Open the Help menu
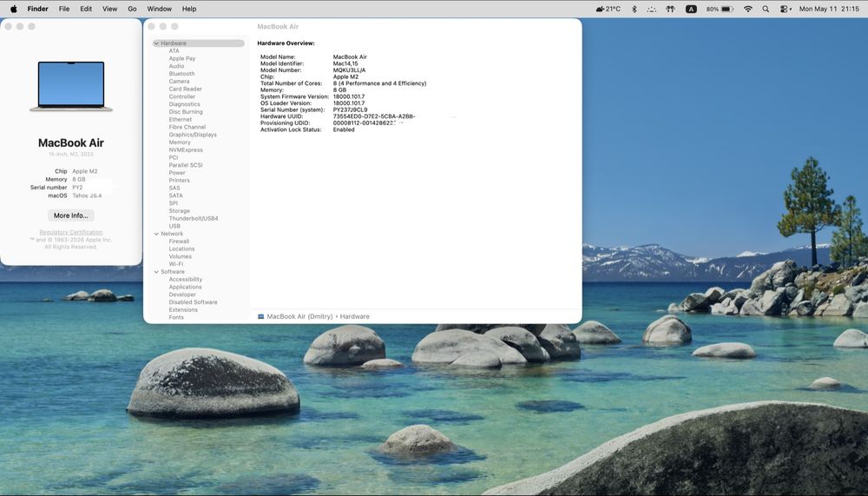 pos(189,9)
